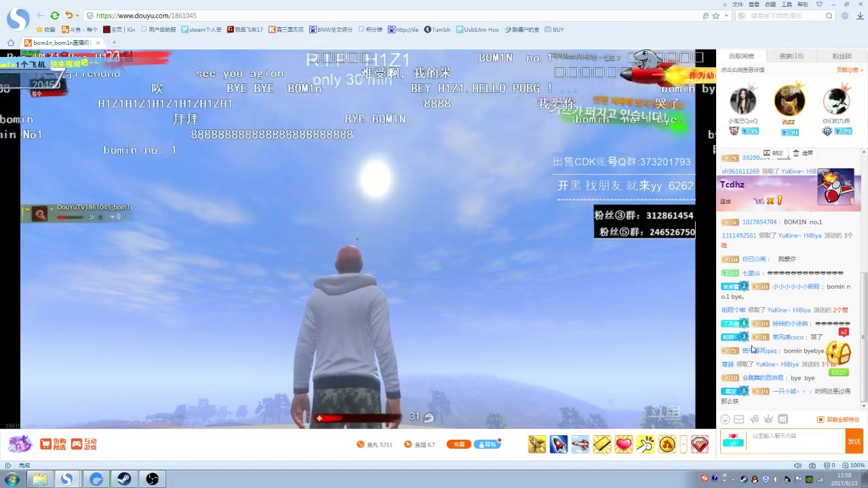Star this page in the address bar
The width and height of the screenshot is (868, 488).
point(716,16)
